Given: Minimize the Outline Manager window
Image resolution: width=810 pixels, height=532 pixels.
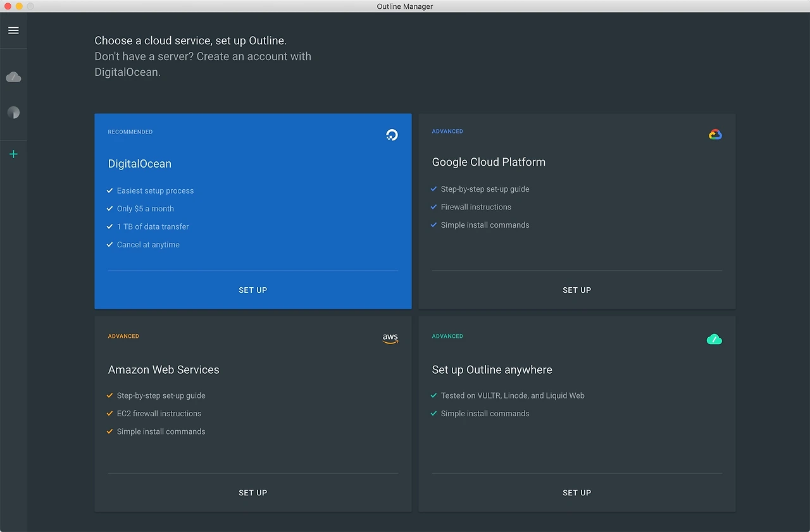Looking at the screenshot, I should [19, 6].
